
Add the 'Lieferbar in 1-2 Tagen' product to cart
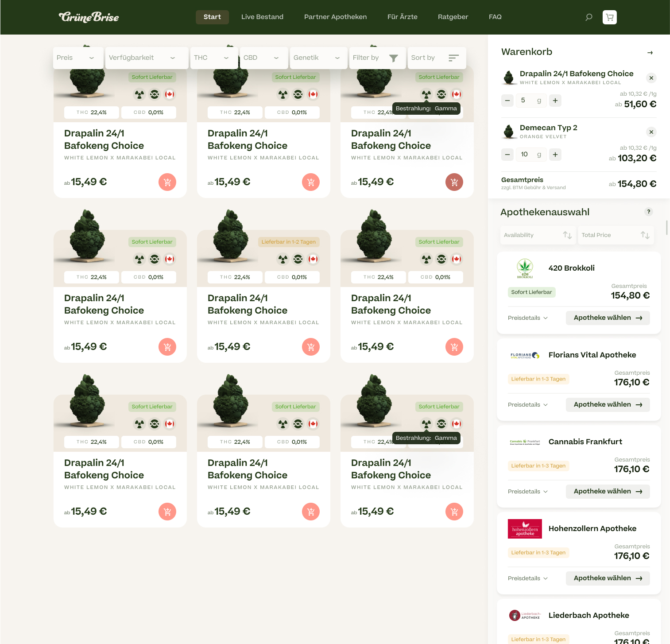(310, 347)
